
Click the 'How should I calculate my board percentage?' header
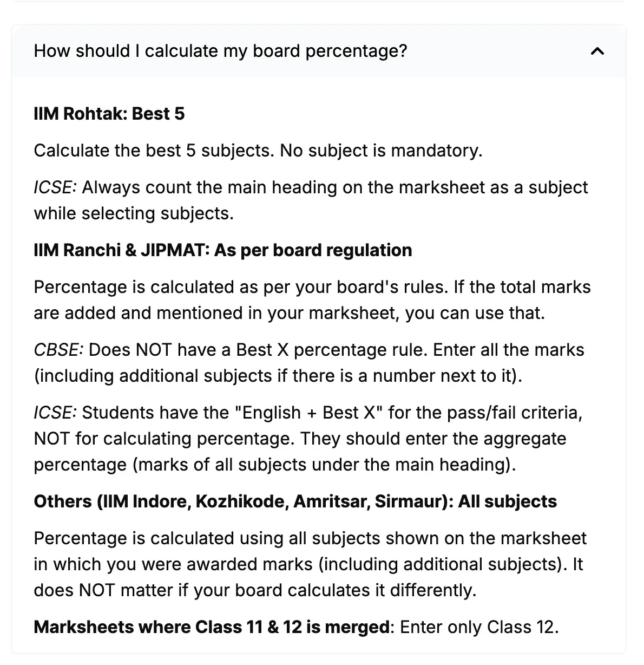click(x=319, y=51)
